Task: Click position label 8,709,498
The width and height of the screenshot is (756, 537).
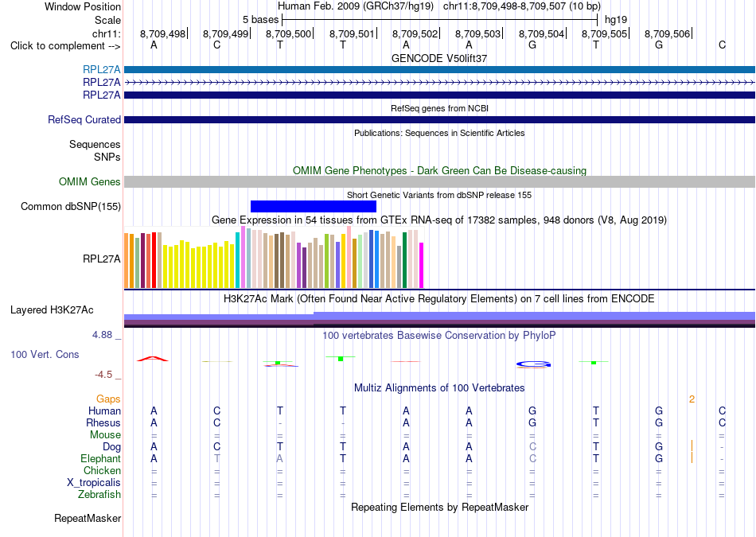Action: (x=162, y=33)
